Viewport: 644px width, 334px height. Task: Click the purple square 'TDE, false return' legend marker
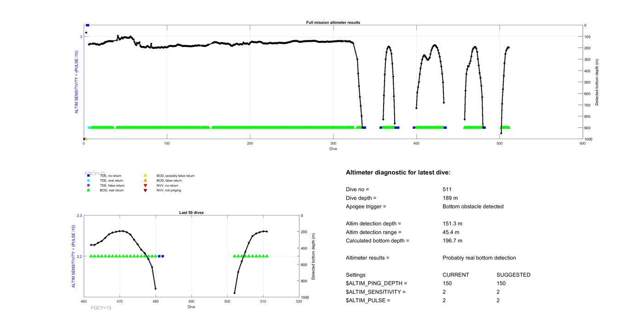(89, 185)
